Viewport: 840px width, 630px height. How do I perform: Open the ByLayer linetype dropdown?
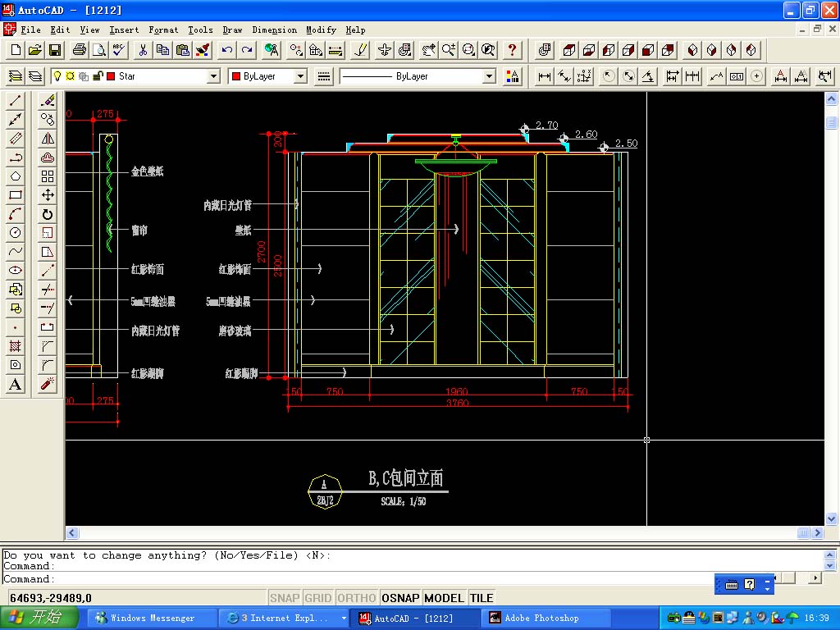pos(489,76)
